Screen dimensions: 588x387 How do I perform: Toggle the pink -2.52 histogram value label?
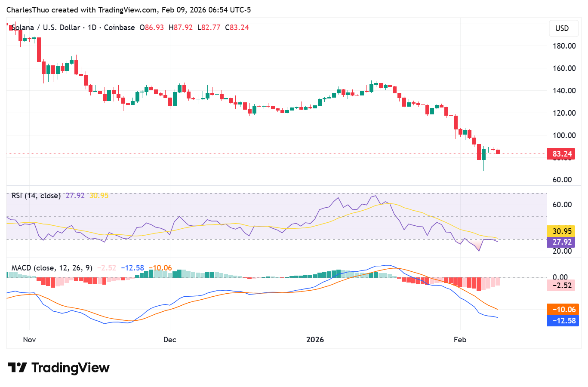click(x=561, y=286)
